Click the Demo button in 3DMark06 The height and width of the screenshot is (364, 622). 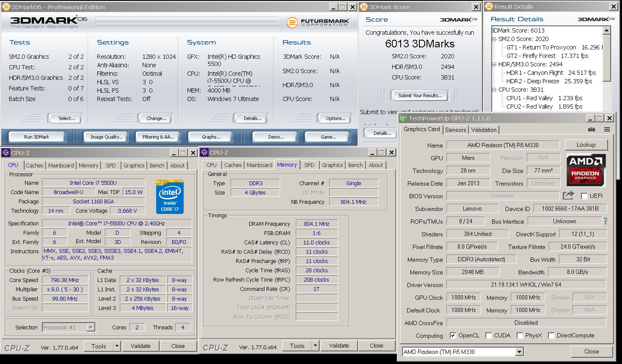point(276,137)
